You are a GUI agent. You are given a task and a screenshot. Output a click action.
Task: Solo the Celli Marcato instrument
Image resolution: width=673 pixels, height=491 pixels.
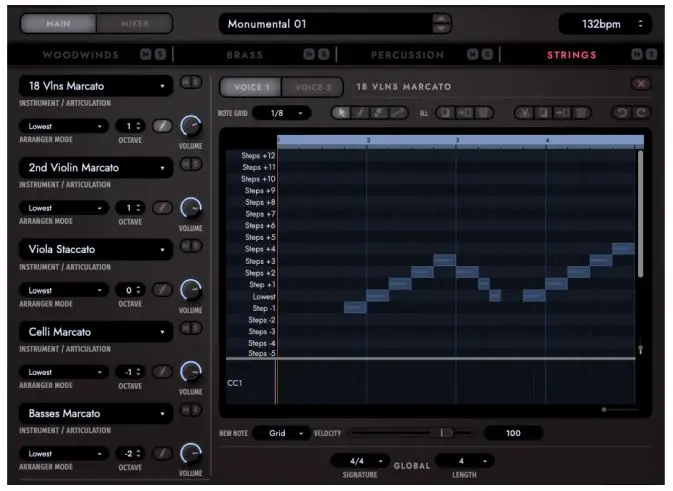point(196,328)
